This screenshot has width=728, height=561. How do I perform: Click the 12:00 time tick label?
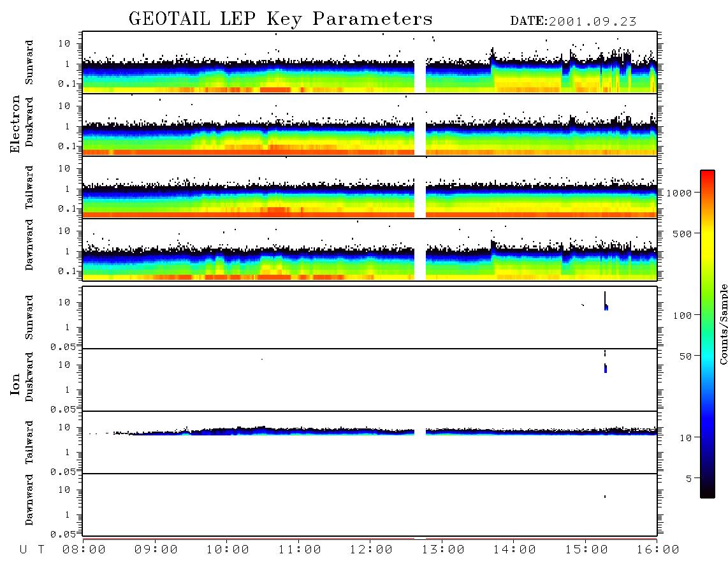pyautogui.click(x=371, y=550)
